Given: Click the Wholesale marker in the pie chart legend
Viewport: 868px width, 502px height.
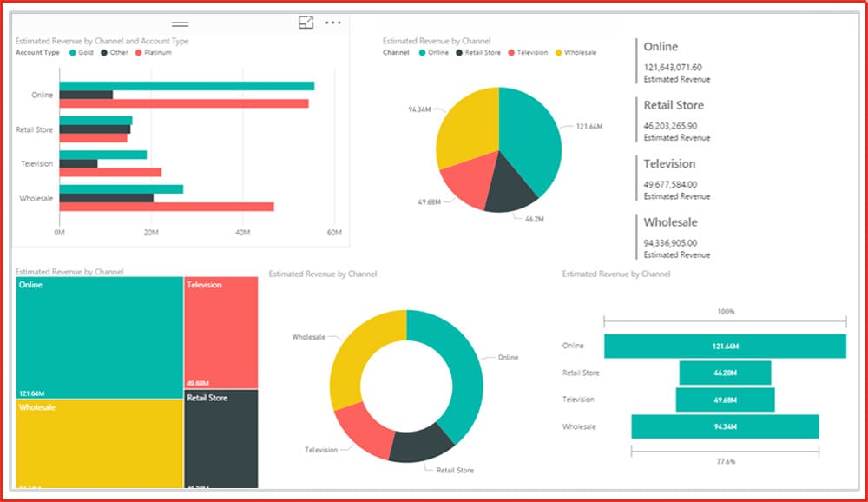Looking at the screenshot, I should (x=558, y=53).
